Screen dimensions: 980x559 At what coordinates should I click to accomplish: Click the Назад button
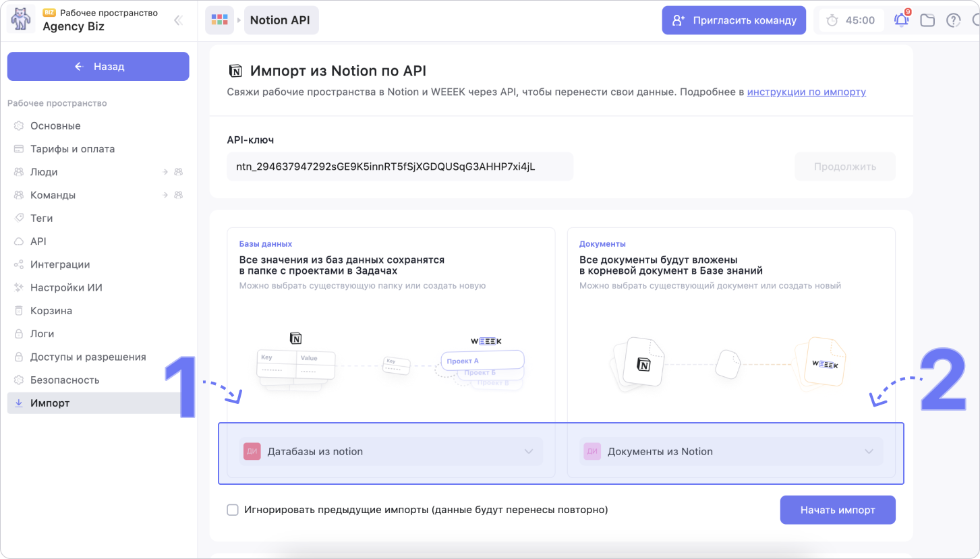pos(98,66)
